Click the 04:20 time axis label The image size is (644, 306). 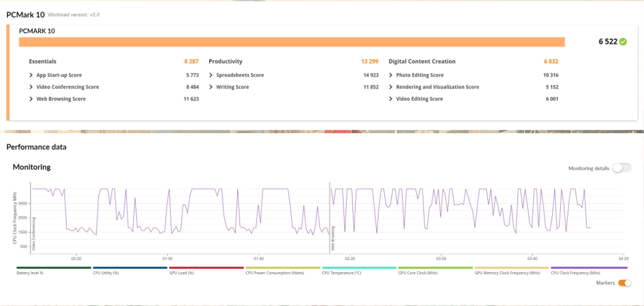623,258
